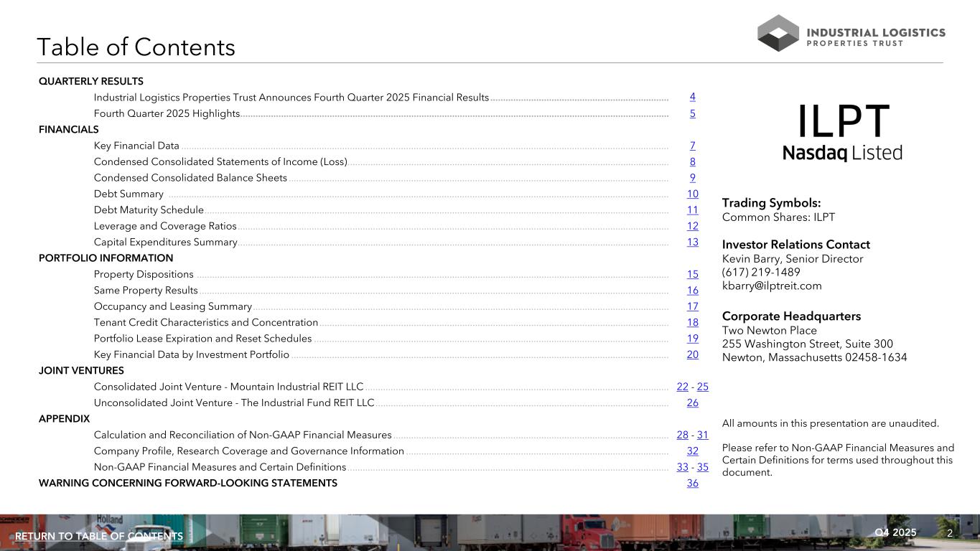
Task: Navigate to Debt Summary page 10
Action: tap(692, 194)
